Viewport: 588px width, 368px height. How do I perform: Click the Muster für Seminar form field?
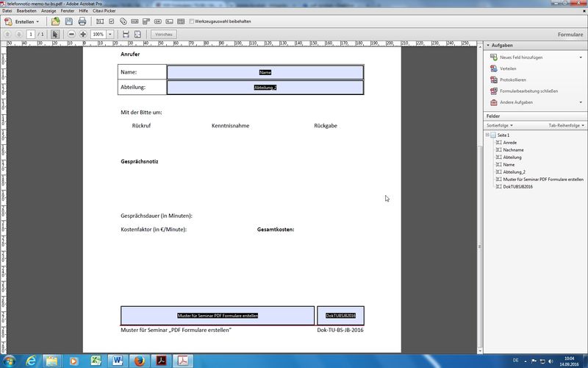(x=218, y=316)
